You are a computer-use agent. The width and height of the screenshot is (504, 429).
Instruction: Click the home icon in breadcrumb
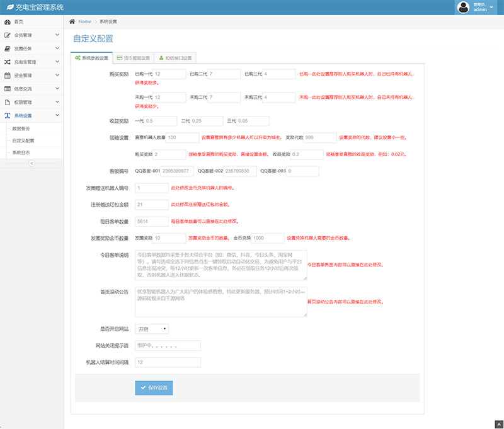tap(72, 21)
